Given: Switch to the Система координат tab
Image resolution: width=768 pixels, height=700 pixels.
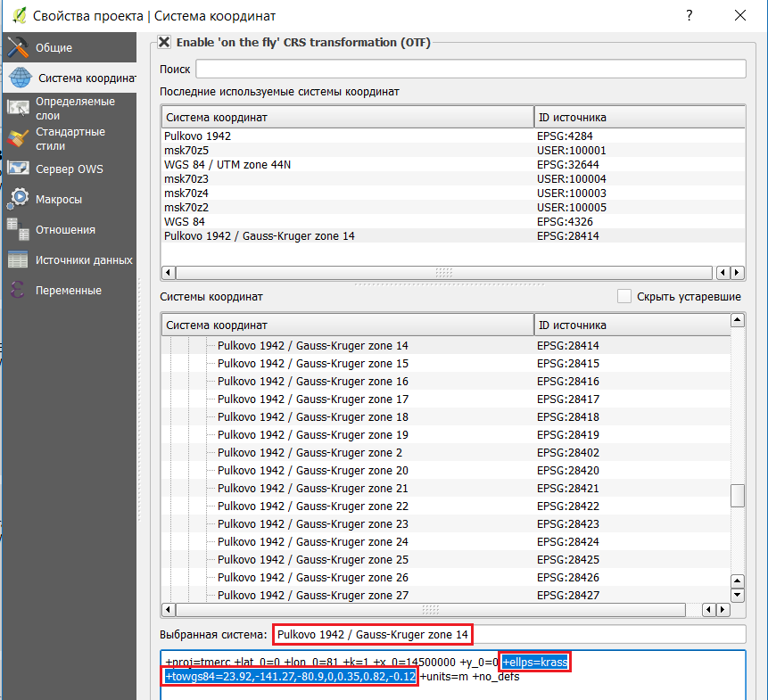Looking at the screenshot, I should point(70,78).
